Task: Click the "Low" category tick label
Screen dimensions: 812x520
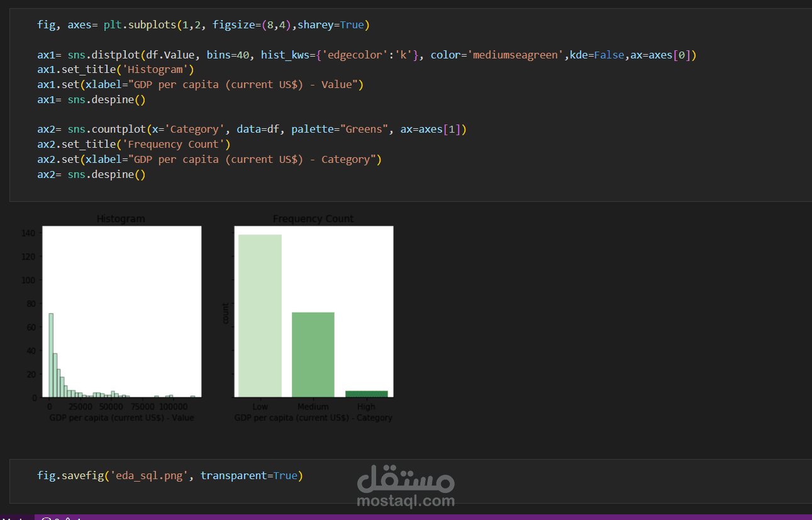Action: 260,407
